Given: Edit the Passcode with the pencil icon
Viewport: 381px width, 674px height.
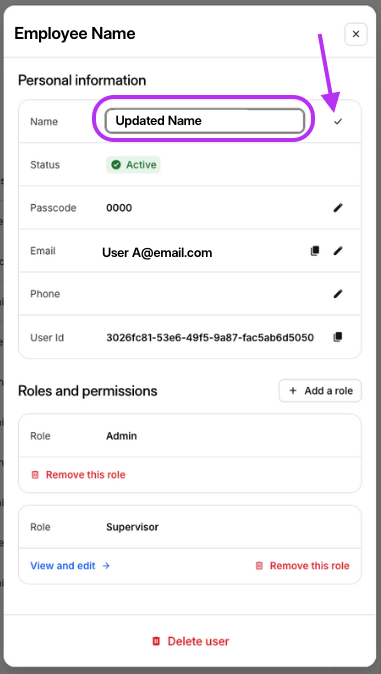Looking at the screenshot, I should (338, 208).
